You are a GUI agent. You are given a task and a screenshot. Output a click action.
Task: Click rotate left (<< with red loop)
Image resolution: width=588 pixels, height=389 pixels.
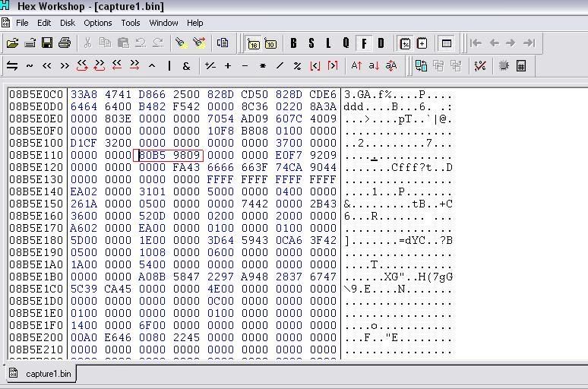[x=82, y=65]
